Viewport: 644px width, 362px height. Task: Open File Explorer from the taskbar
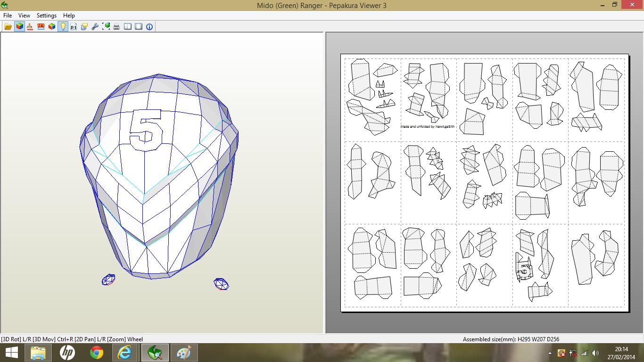pos(38,353)
